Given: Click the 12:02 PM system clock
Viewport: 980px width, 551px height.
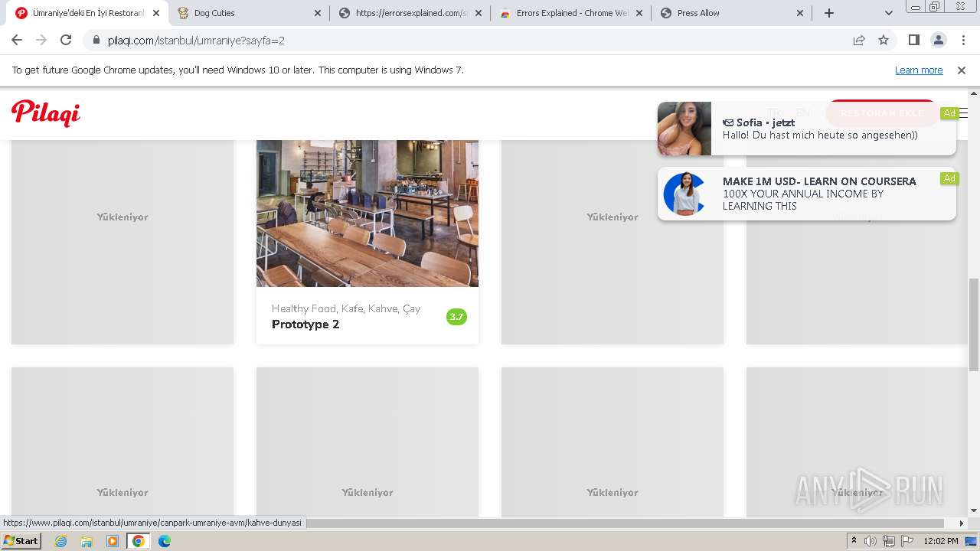Looking at the screenshot, I should pos(941,541).
